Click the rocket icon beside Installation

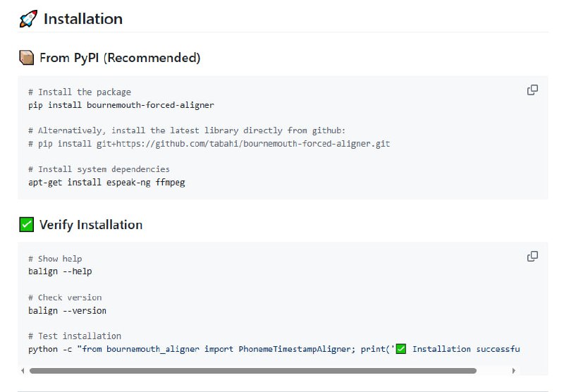pyautogui.click(x=28, y=19)
